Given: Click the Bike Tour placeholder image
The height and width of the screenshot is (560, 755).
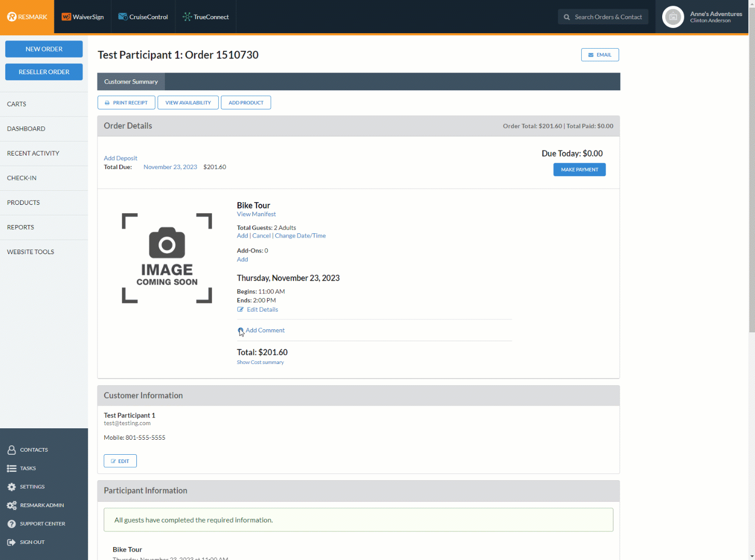Looking at the screenshot, I should 167,258.
